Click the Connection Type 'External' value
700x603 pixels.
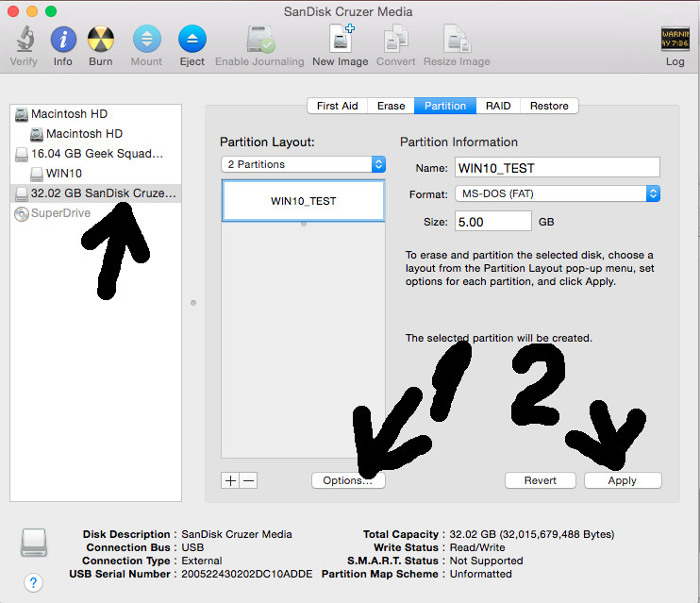202,561
